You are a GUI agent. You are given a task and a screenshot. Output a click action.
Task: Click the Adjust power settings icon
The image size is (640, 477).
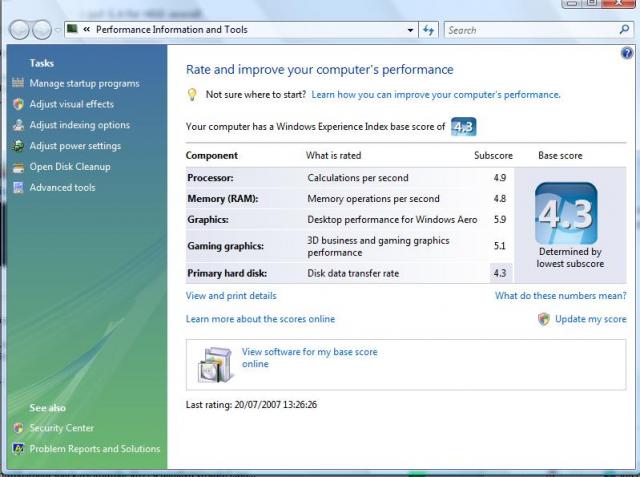coord(18,146)
